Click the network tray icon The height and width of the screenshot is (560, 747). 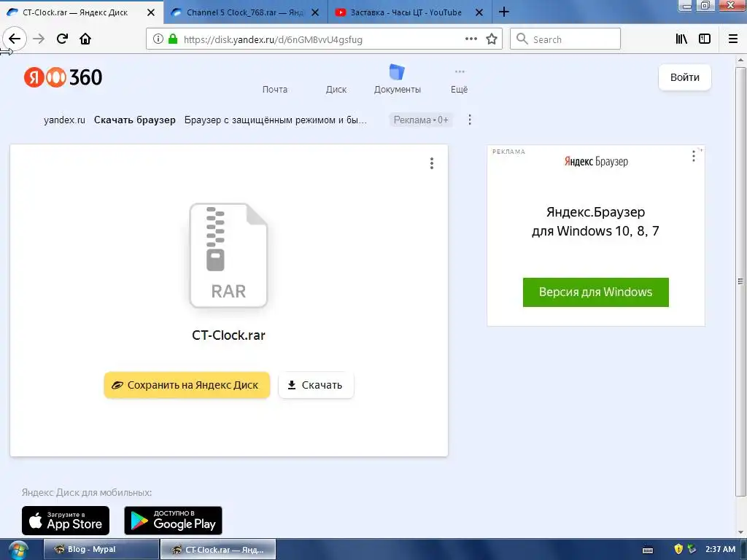coord(692,549)
